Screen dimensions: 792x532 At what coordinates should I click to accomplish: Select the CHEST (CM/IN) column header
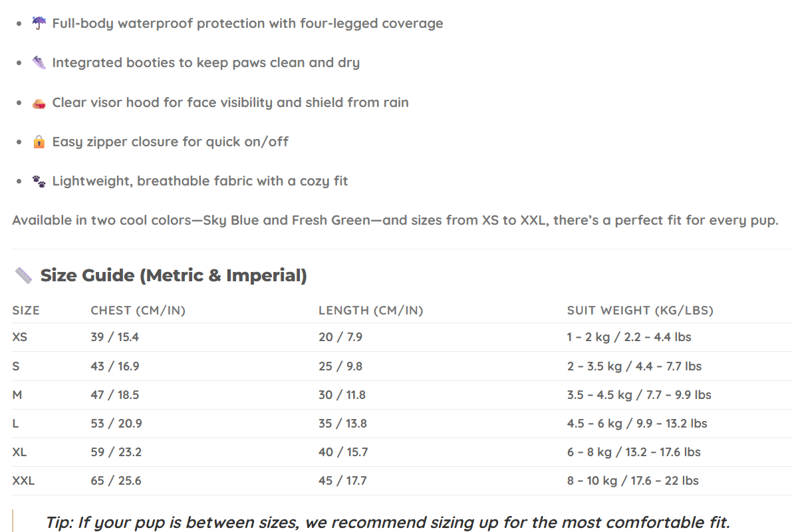138,311
